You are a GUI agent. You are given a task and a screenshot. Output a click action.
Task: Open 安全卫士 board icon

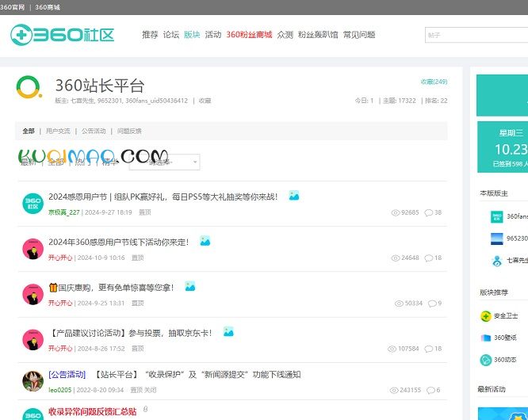pos(485,316)
